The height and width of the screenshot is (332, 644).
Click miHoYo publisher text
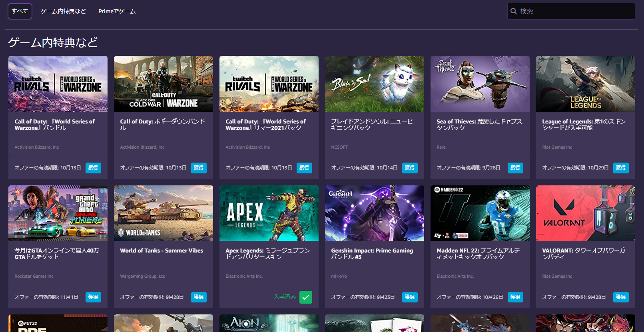click(x=339, y=276)
